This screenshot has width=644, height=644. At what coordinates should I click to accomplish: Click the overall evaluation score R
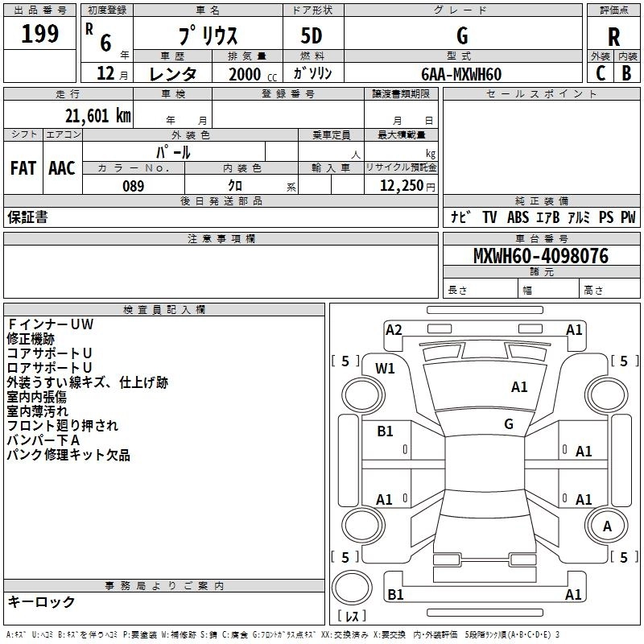(613, 37)
